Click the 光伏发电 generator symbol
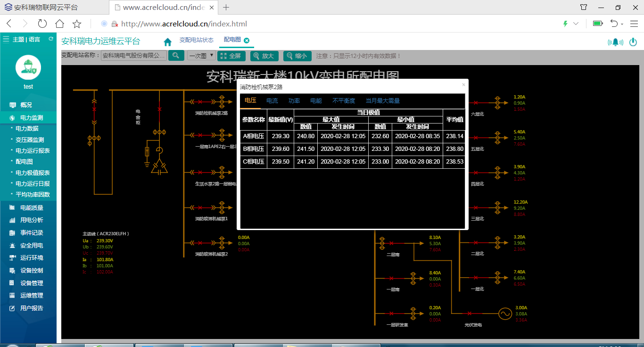 pyautogui.click(x=505, y=314)
